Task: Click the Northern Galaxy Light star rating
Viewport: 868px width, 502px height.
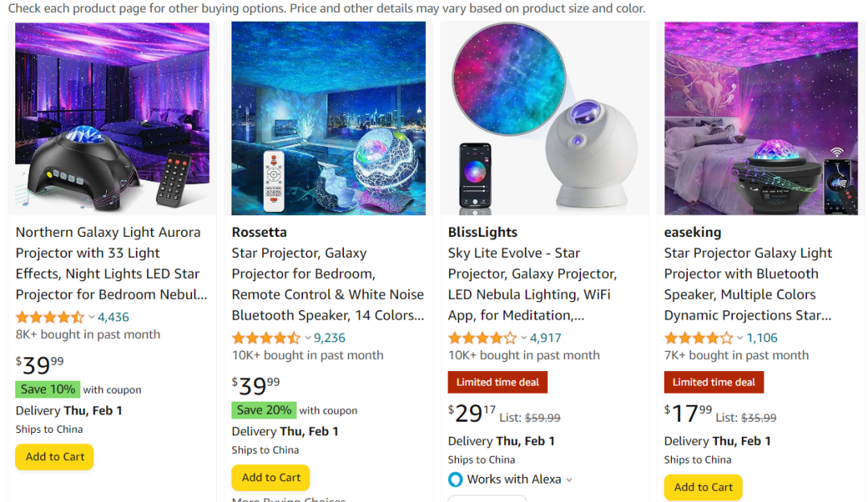Action: click(50, 317)
